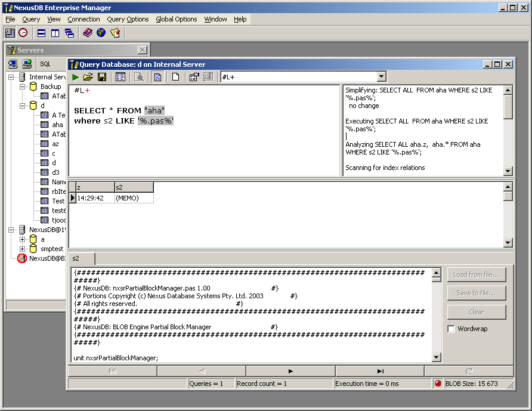Click the first icon in the main toolbar
Screen dimensions: 532x411
[x=10, y=33]
